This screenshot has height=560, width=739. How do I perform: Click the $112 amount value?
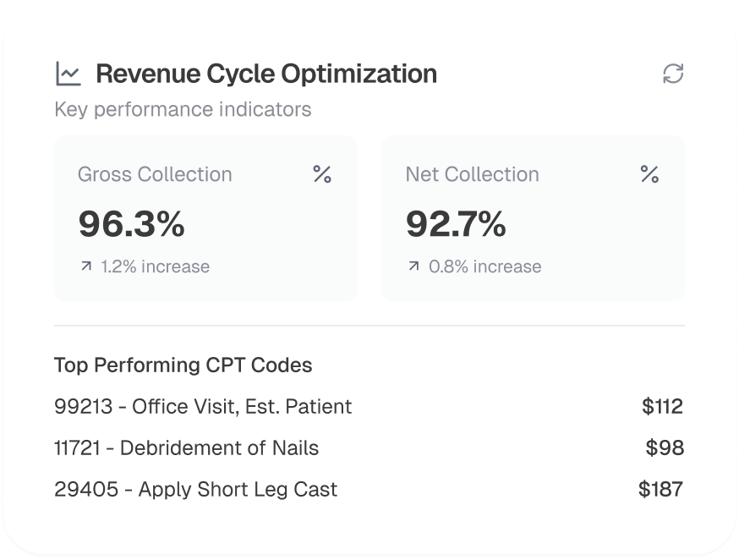(x=662, y=406)
